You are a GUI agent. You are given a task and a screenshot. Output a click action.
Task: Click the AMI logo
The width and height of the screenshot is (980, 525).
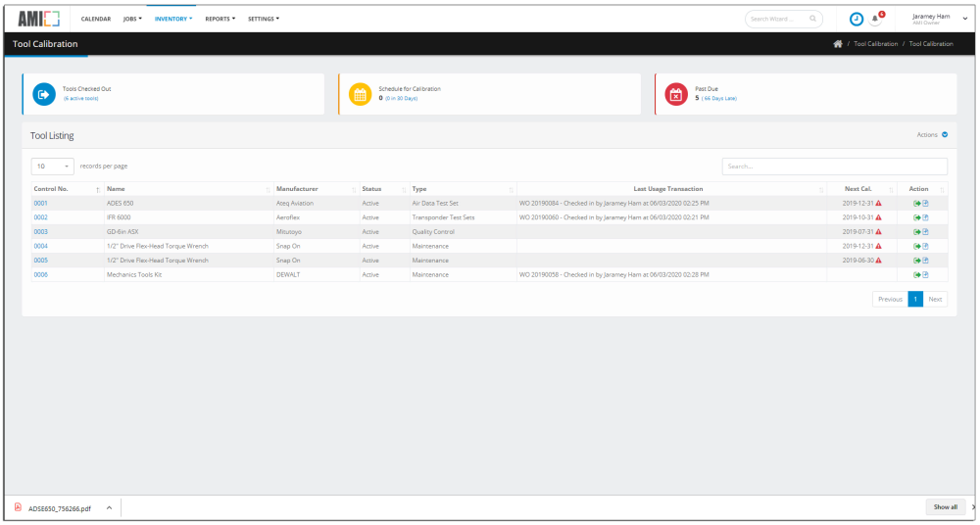click(x=39, y=19)
